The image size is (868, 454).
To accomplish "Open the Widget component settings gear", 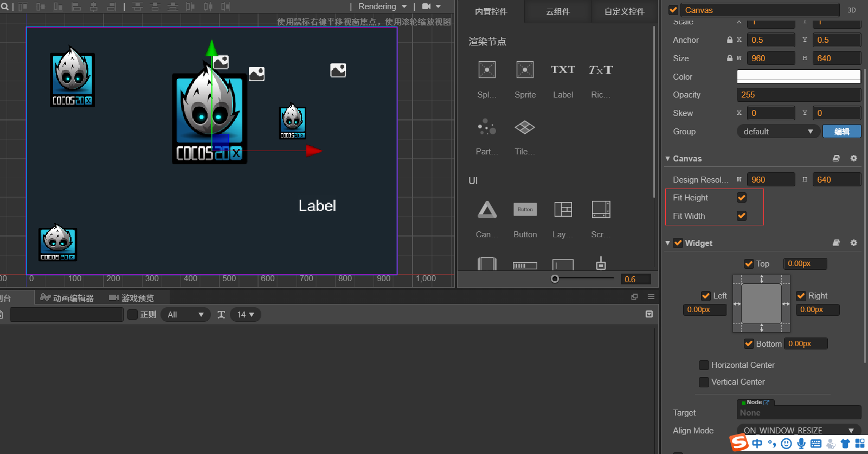I will point(854,243).
